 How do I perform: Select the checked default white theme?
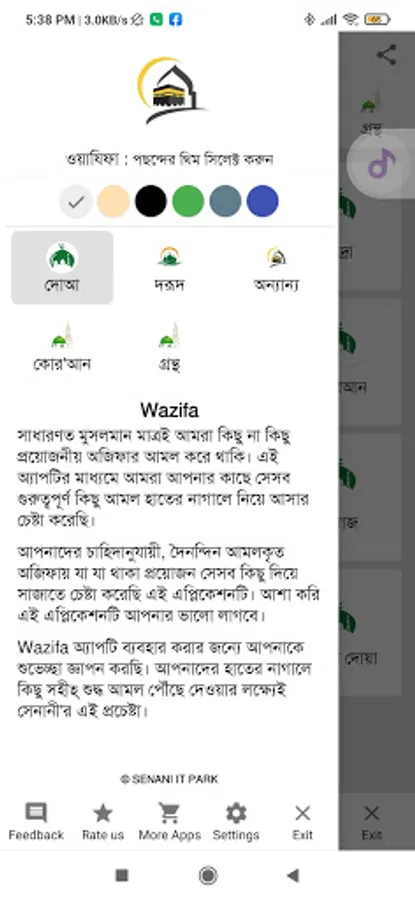pos(76,201)
